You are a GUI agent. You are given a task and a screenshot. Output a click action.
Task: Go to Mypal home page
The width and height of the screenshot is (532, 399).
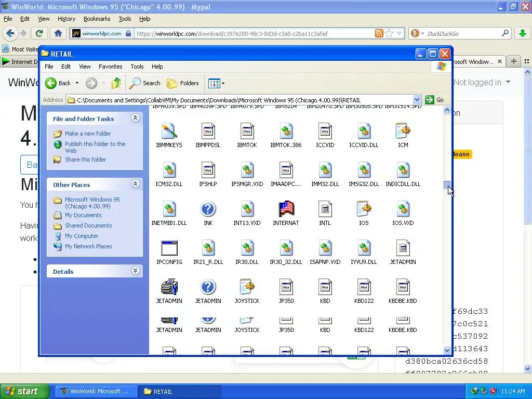[58, 33]
